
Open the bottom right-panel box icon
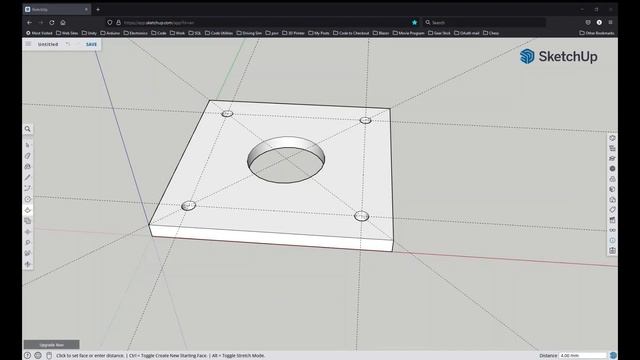click(612, 251)
